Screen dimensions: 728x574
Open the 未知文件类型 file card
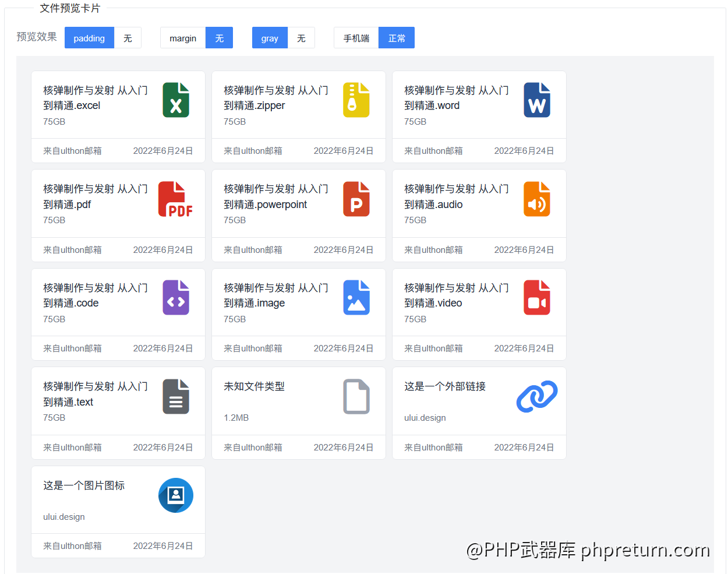point(255,386)
